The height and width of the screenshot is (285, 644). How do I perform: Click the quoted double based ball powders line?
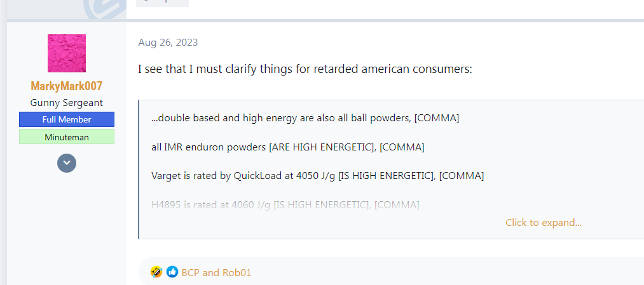coord(305,119)
